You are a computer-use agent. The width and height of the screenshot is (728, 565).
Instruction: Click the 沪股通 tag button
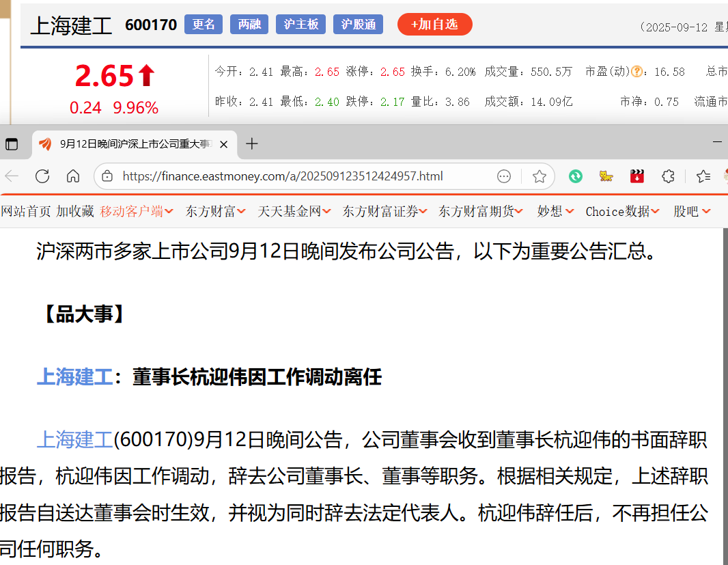tap(358, 24)
